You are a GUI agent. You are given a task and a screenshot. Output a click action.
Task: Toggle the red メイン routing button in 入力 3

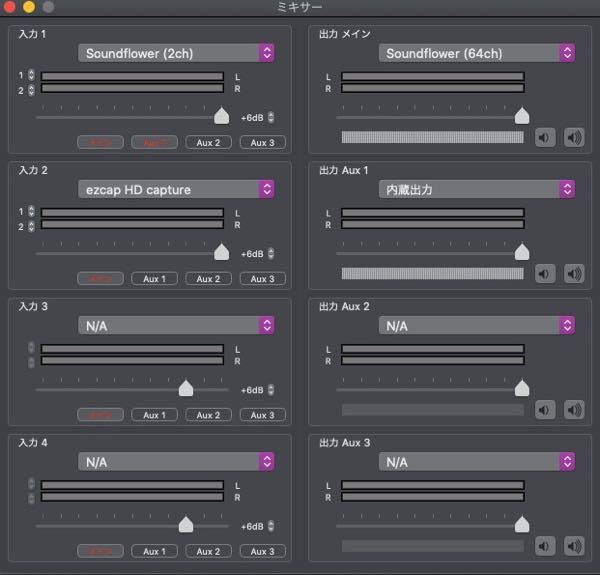click(100, 415)
